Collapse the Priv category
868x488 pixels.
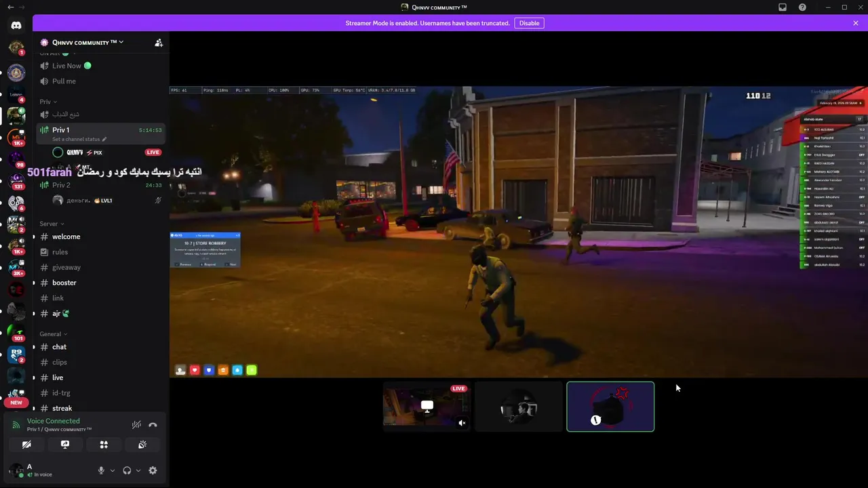tap(47, 102)
